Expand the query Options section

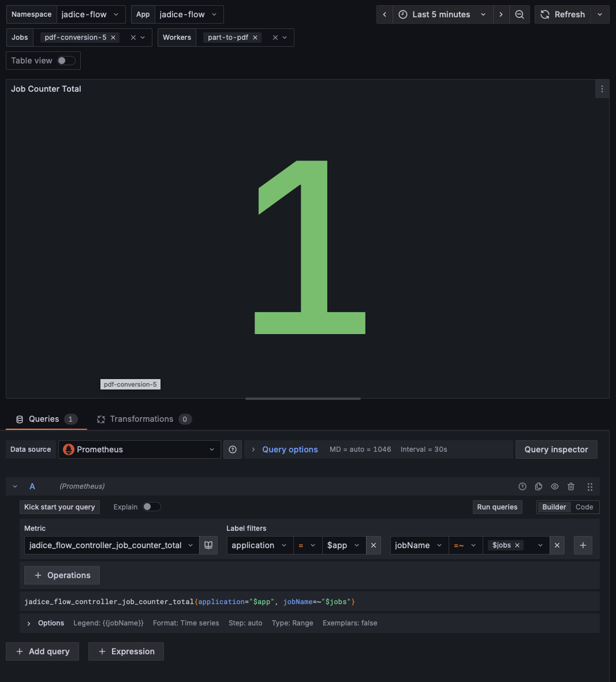(x=29, y=623)
